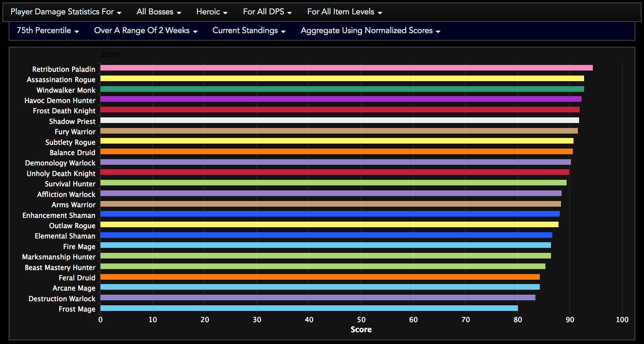644x344 pixels.
Task: Select the Enhancement Shaman label
Action: pyautogui.click(x=59, y=215)
